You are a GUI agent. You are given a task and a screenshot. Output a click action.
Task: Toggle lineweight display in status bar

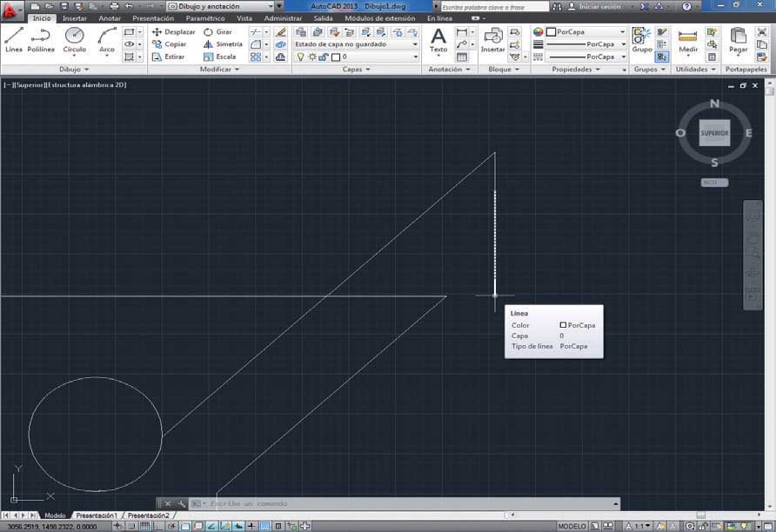252,526
